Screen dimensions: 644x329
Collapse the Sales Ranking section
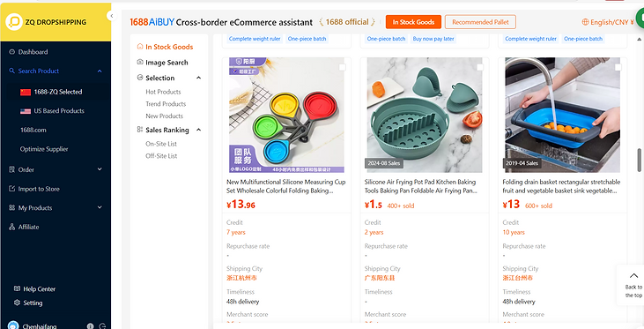pos(199,130)
